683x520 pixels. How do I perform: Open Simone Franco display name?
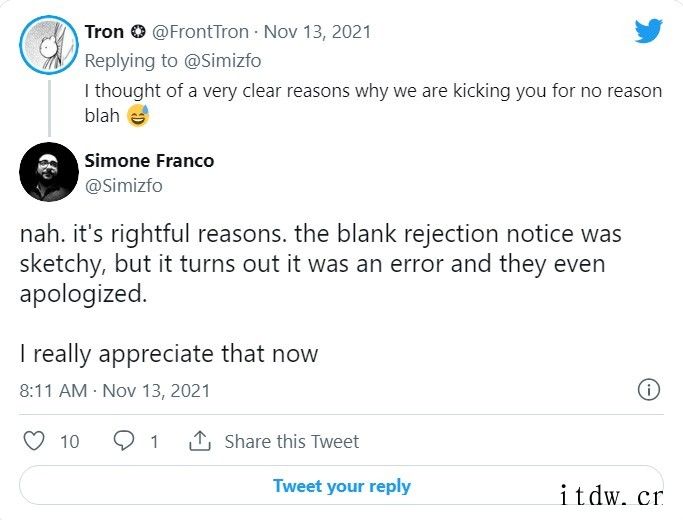pos(149,161)
